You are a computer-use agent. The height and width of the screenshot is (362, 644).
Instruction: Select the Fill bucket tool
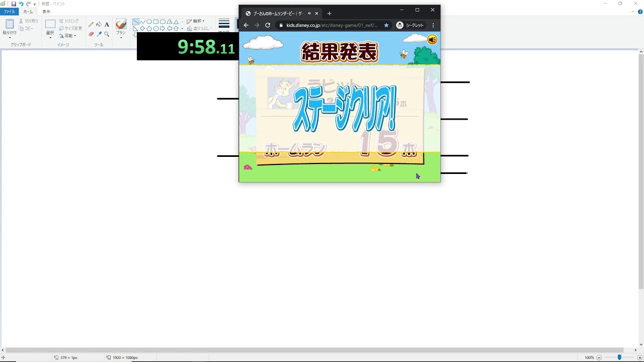pyautogui.click(x=99, y=24)
